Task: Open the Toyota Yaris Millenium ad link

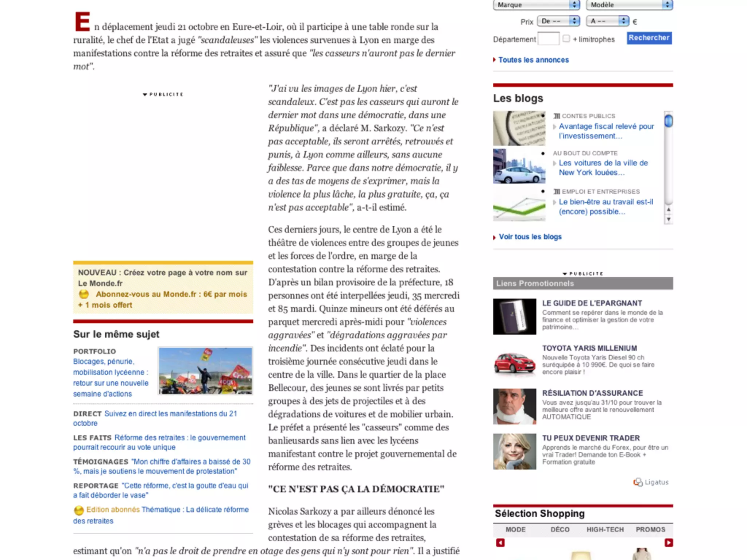Action: 589,348
